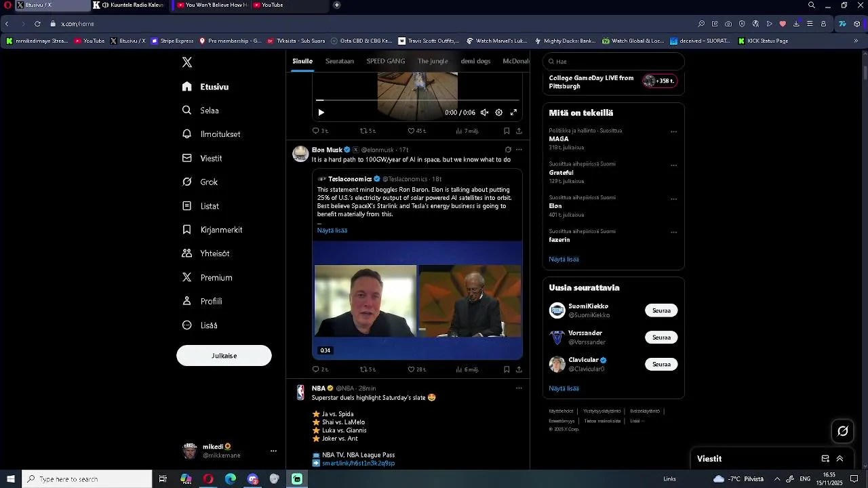Open video settings gear
This screenshot has height=488, width=868.
(x=499, y=113)
